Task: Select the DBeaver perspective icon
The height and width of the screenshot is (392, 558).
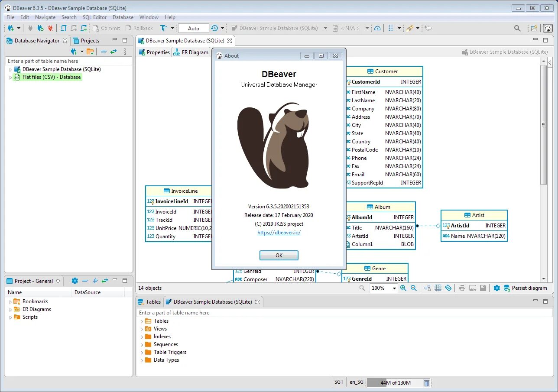Action: (x=548, y=28)
